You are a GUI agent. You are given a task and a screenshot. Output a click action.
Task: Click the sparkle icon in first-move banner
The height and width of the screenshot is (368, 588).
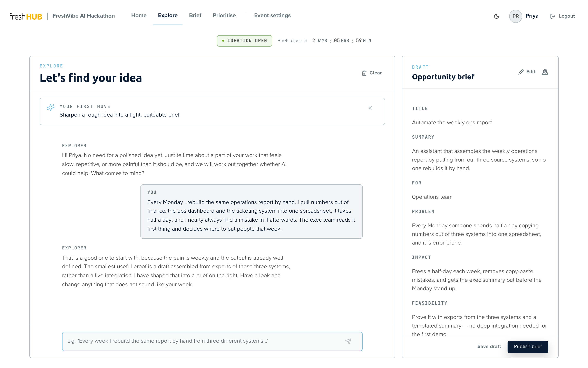pos(51,107)
